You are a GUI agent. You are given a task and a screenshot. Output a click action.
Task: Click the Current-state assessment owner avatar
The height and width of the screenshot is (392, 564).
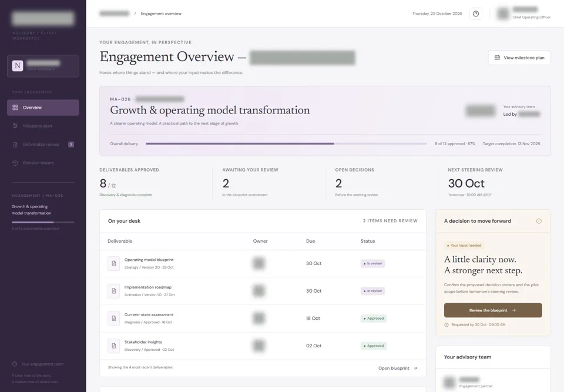coord(258,318)
